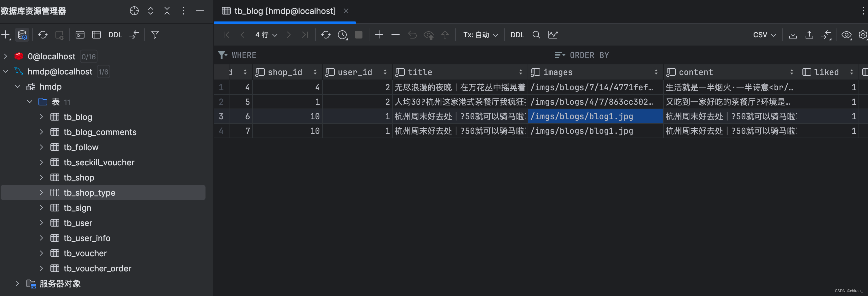Open the Tx: 自动 transaction mode dropdown

(481, 35)
